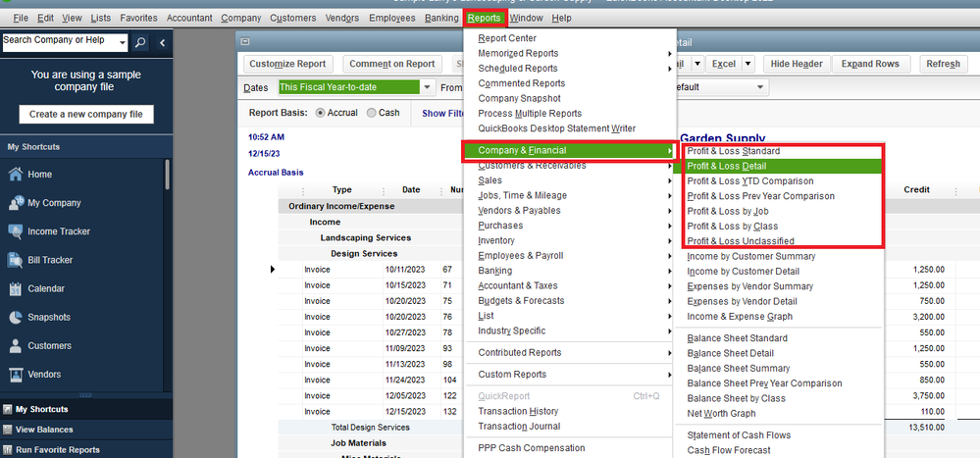Click the My Shortcuts bottom panel icon
980x458 pixels.
point(8,409)
